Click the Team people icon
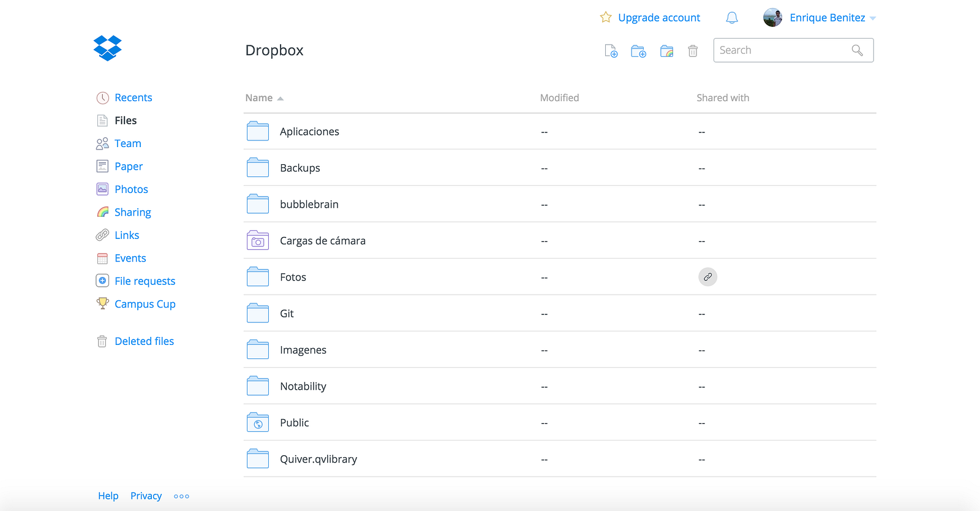 pos(102,143)
